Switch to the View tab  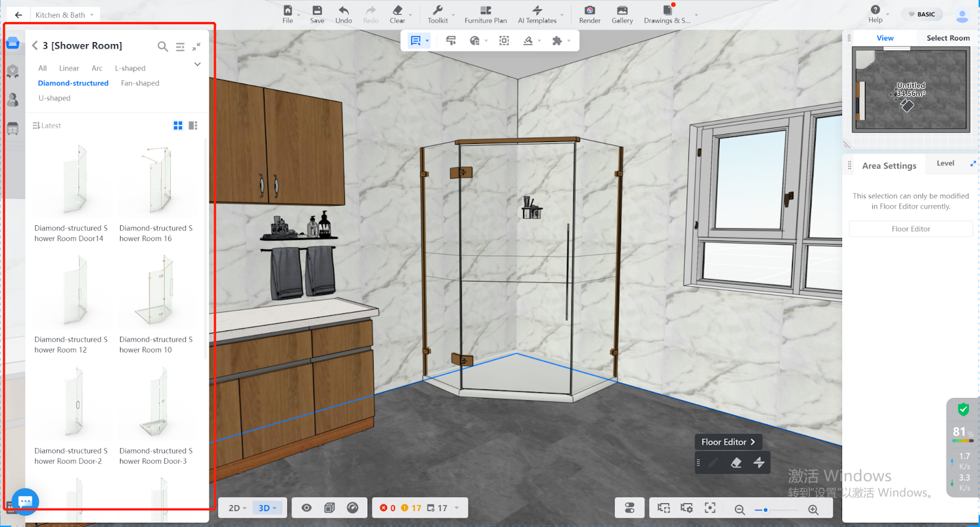point(885,38)
